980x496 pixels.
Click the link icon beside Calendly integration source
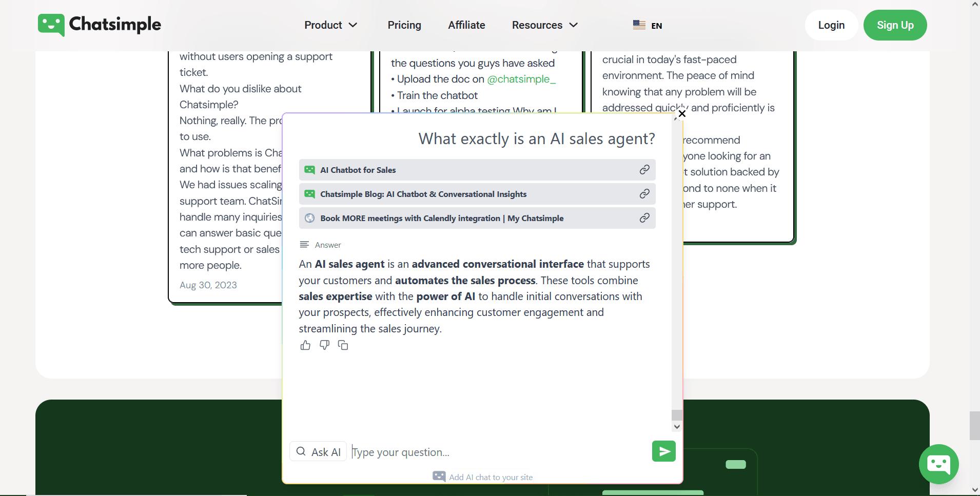[x=644, y=218]
